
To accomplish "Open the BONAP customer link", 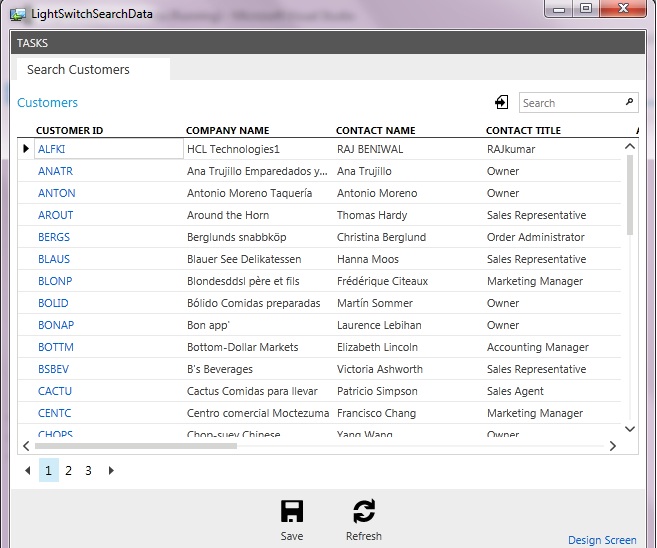I will coord(56,325).
